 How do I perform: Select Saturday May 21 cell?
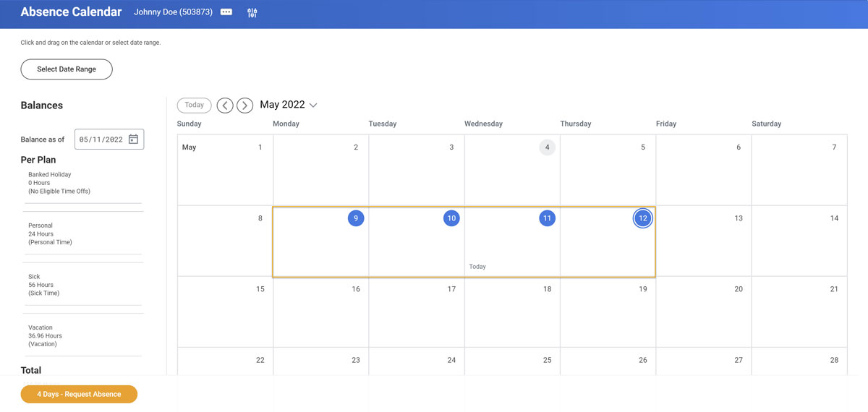pyautogui.click(x=799, y=312)
